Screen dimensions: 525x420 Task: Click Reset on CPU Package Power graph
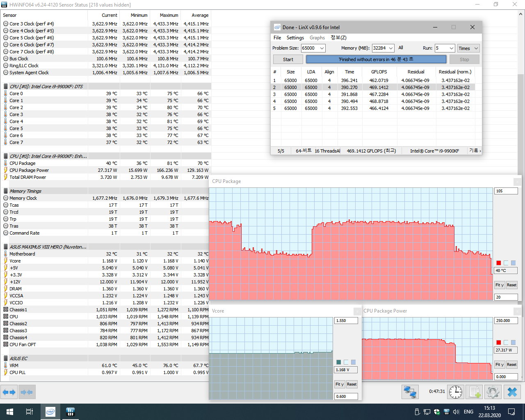point(511,365)
